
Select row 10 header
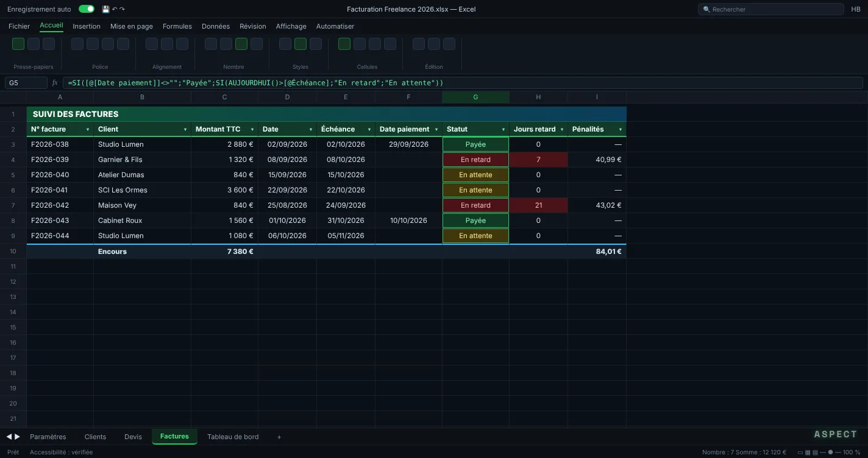[13, 252]
